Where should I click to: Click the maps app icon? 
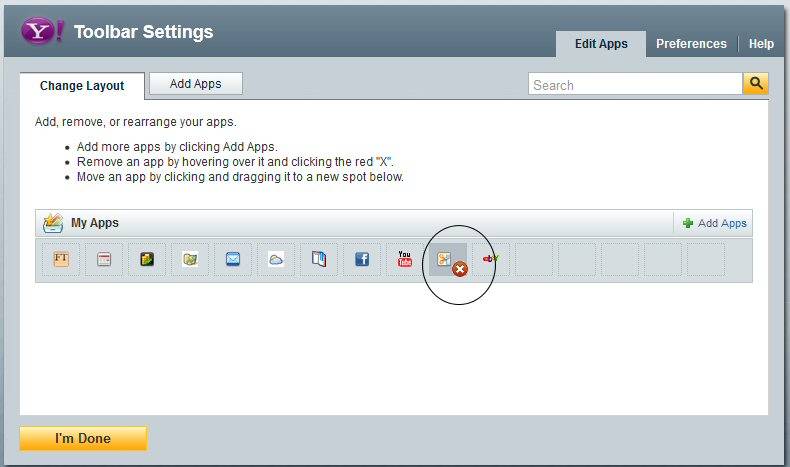pos(190,260)
